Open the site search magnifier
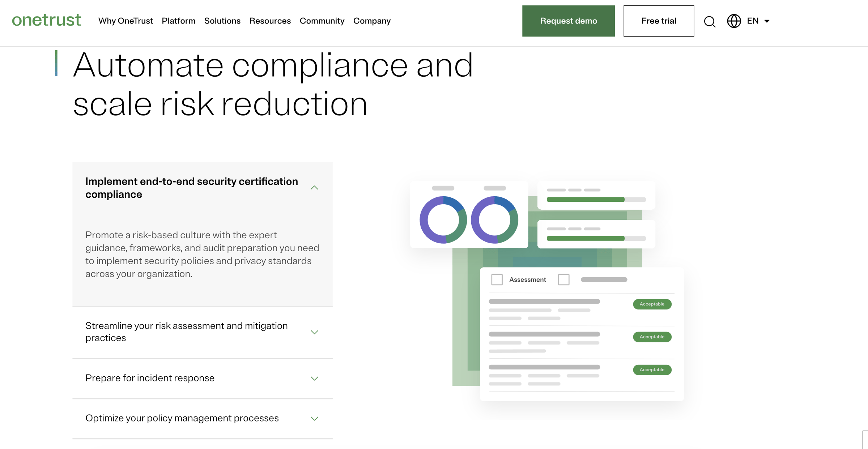Screen dimensions: 868x449 (x=709, y=22)
